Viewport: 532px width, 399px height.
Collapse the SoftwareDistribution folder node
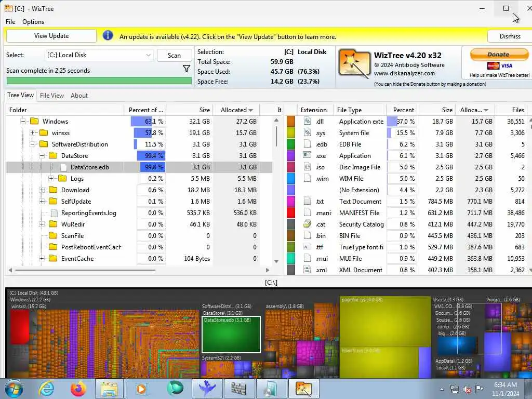[x=33, y=144]
